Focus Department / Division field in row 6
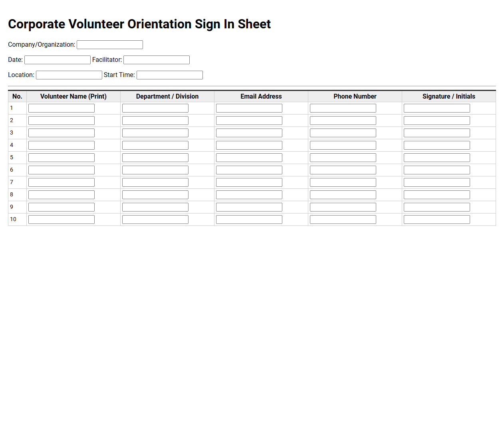504x447 pixels. 155,170
